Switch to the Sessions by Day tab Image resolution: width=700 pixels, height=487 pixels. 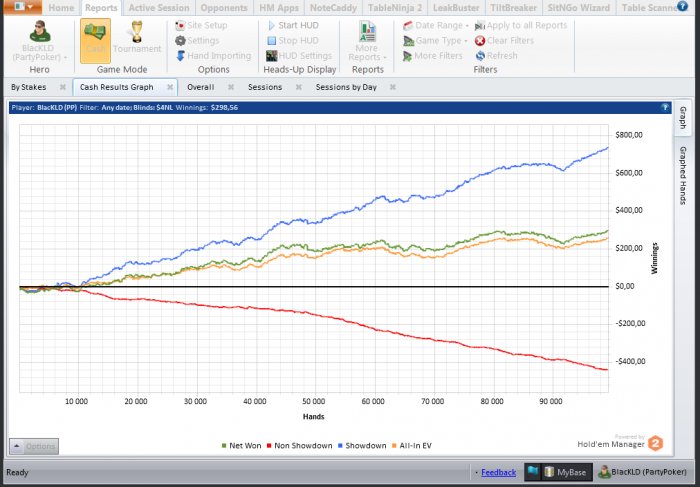click(346, 87)
